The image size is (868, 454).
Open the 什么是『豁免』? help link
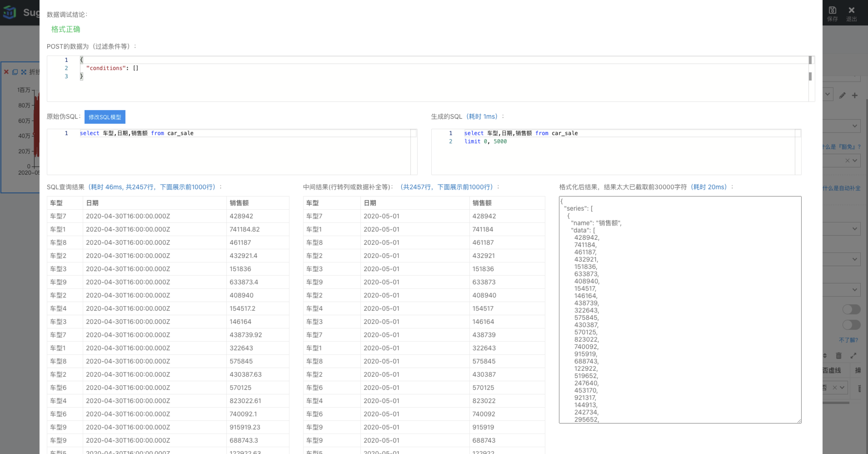(841, 147)
